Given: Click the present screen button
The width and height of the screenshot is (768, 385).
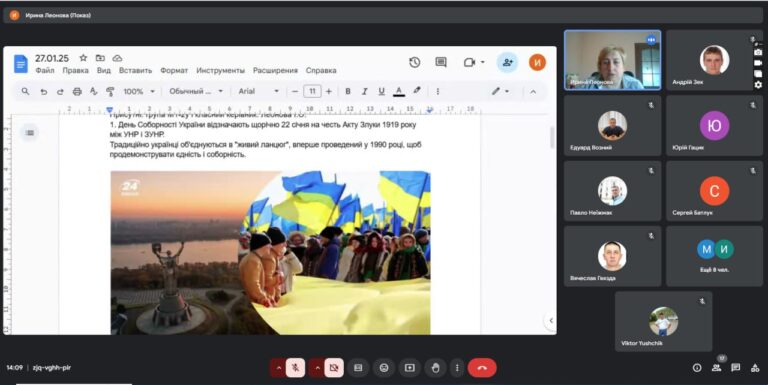Looking at the screenshot, I should 409,368.
